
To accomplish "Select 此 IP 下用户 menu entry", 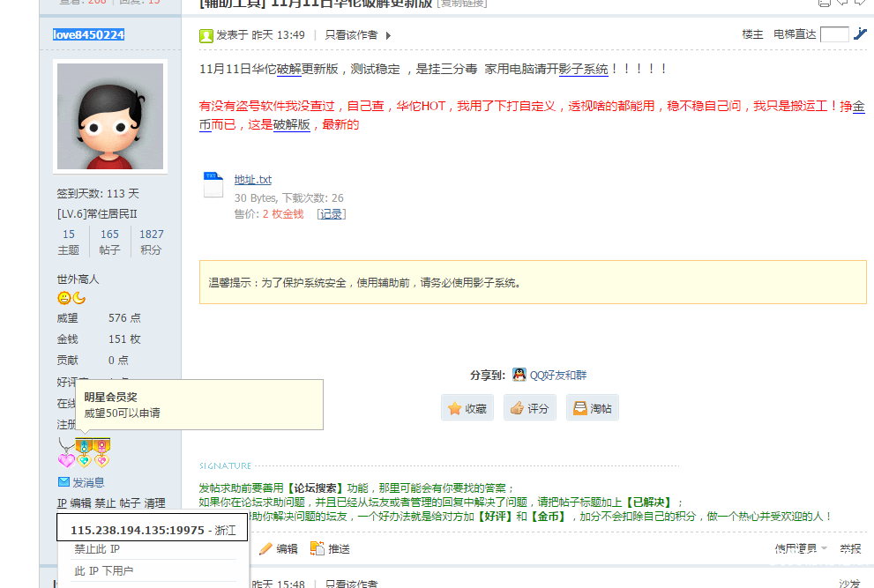I will click(x=103, y=571).
